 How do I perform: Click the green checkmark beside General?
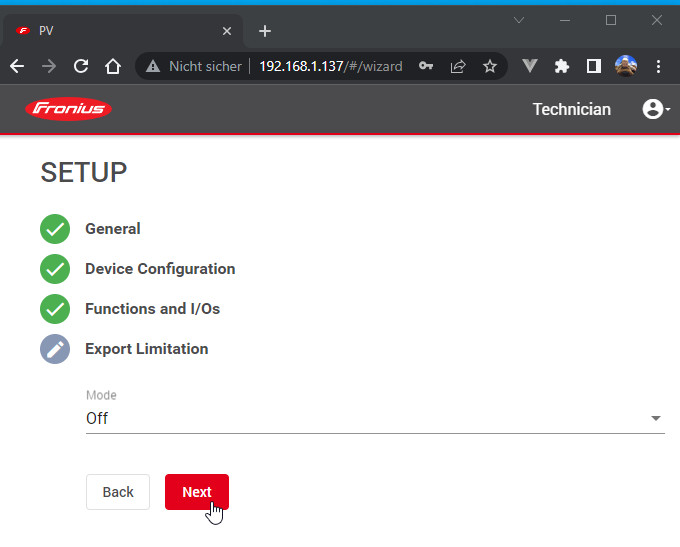55,229
